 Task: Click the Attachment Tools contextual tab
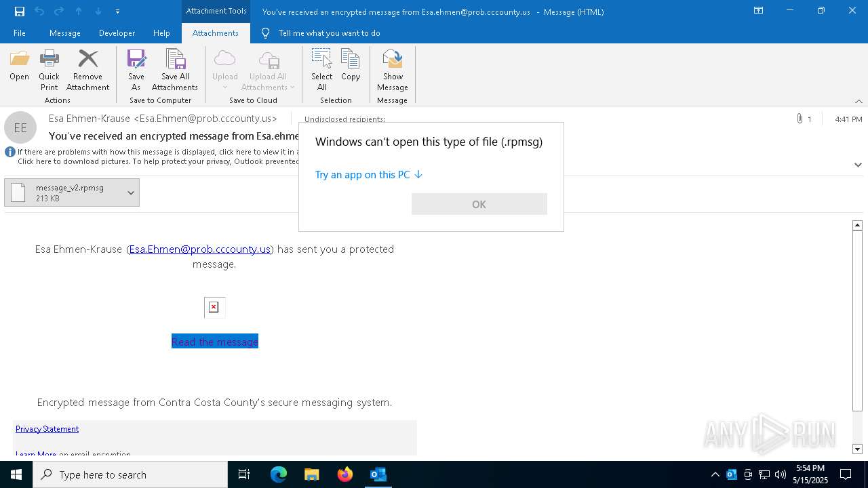point(216,11)
